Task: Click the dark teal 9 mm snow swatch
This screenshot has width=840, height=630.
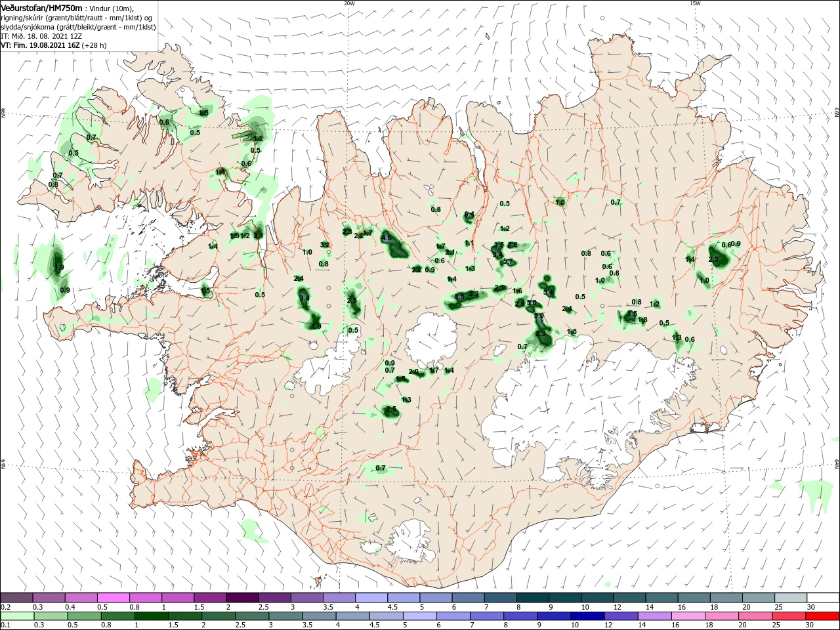Action: (x=564, y=598)
